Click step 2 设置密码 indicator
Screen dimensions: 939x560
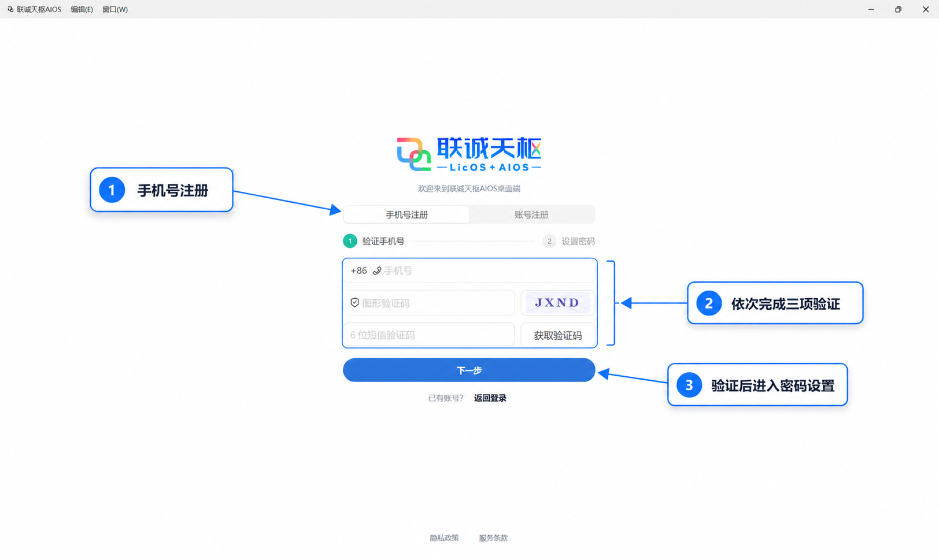point(568,241)
